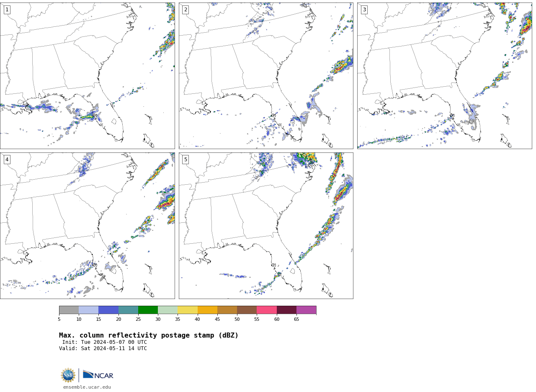Click the tan-brown 45-50 dBZ swatch

click(227, 310)
